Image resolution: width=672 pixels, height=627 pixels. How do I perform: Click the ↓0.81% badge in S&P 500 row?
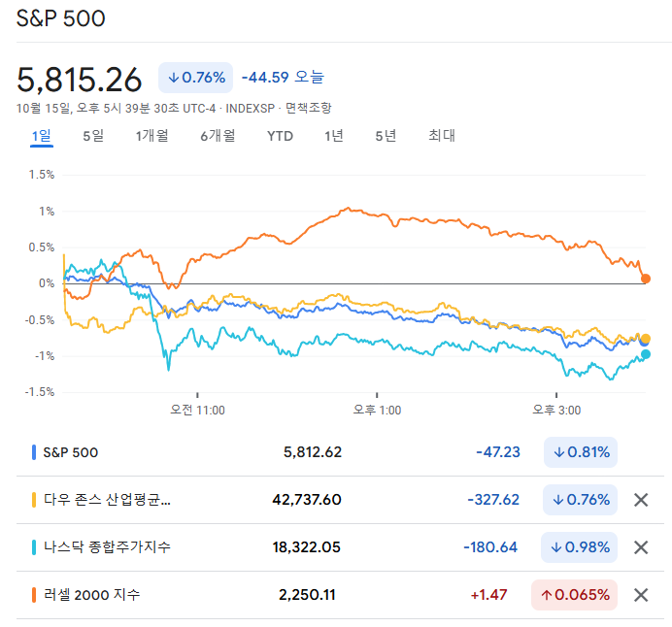pos(581,452)
